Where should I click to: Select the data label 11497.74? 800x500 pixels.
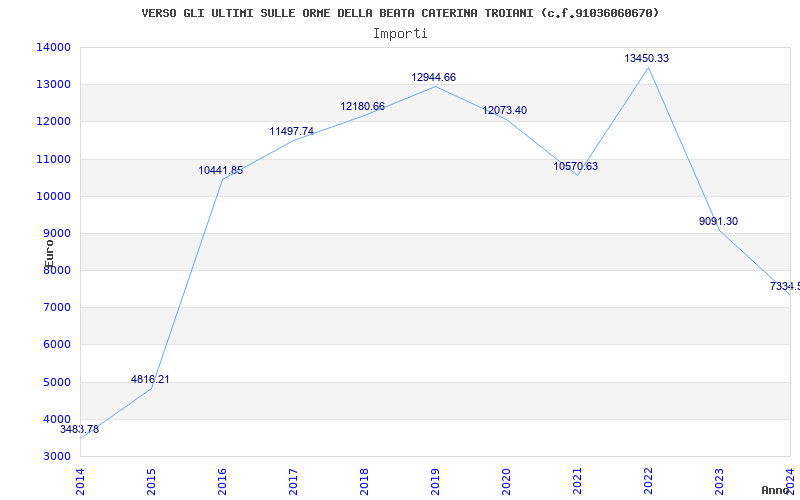[292, 131]
